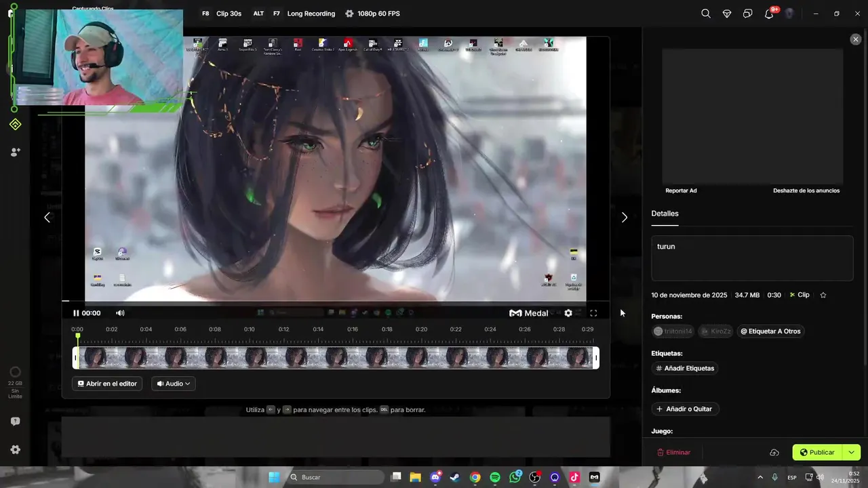Click Reportar Ad link
Image resolution: width=868 pixels, height=488 pixels.
[681, 190]
